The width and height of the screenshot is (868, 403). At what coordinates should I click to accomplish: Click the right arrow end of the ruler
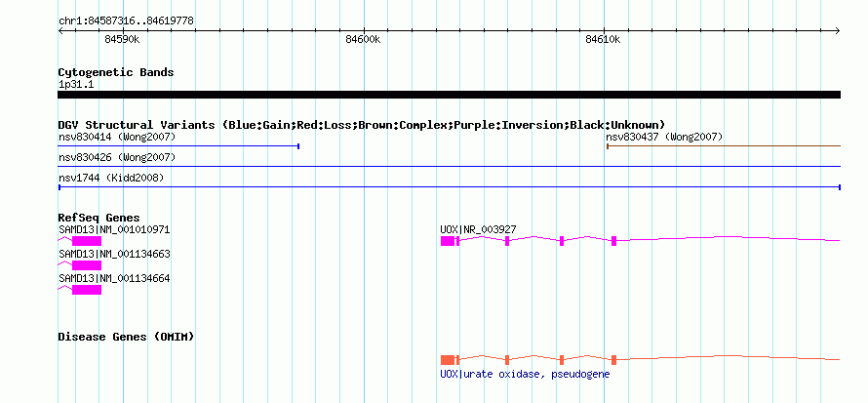pyautogui.click(x=838, y=30)
